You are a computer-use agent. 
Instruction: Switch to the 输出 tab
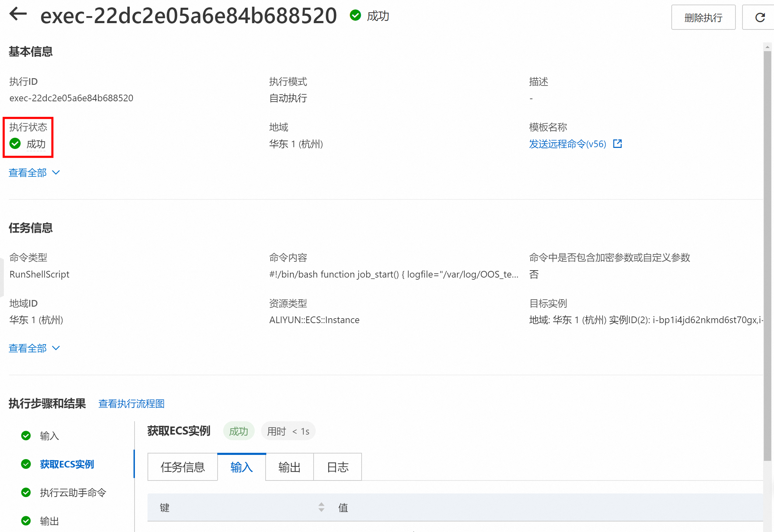click(x=289, y=467)
